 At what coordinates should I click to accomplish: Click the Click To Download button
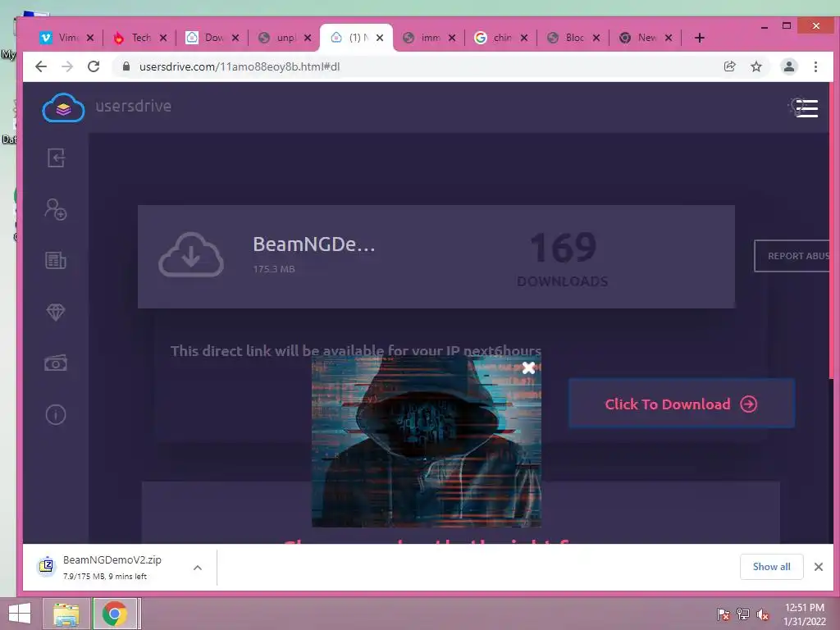pyautogui.click(x=682, y=404)
